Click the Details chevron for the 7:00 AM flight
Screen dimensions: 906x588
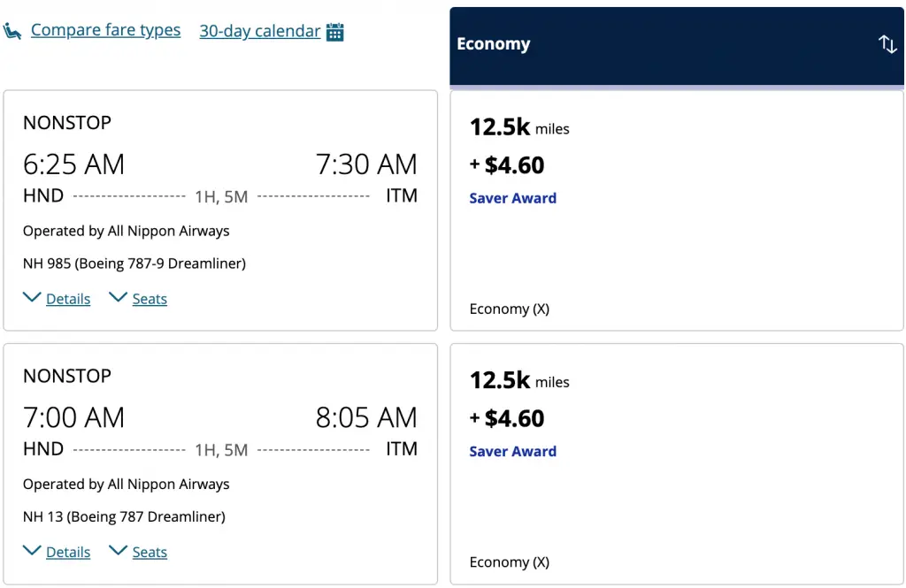(32, 551)
